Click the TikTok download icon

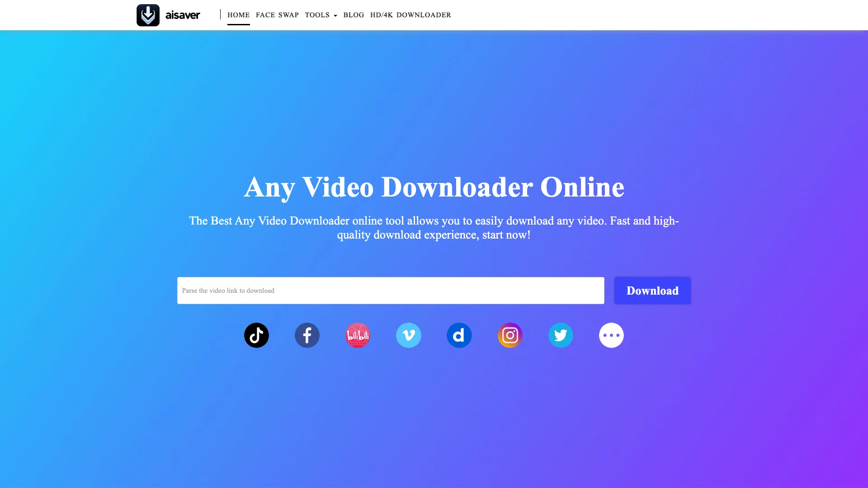point(256,335)
